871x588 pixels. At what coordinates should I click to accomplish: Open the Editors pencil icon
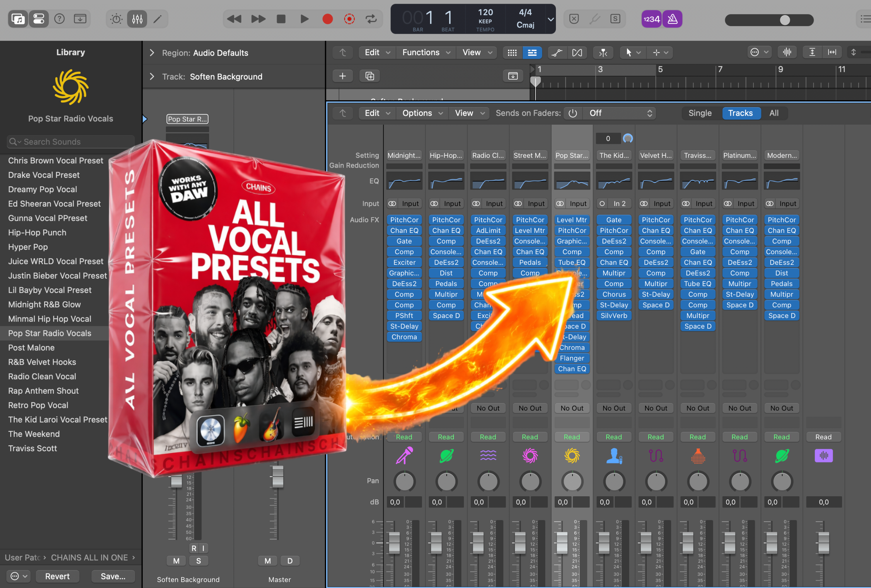point(158,19)
